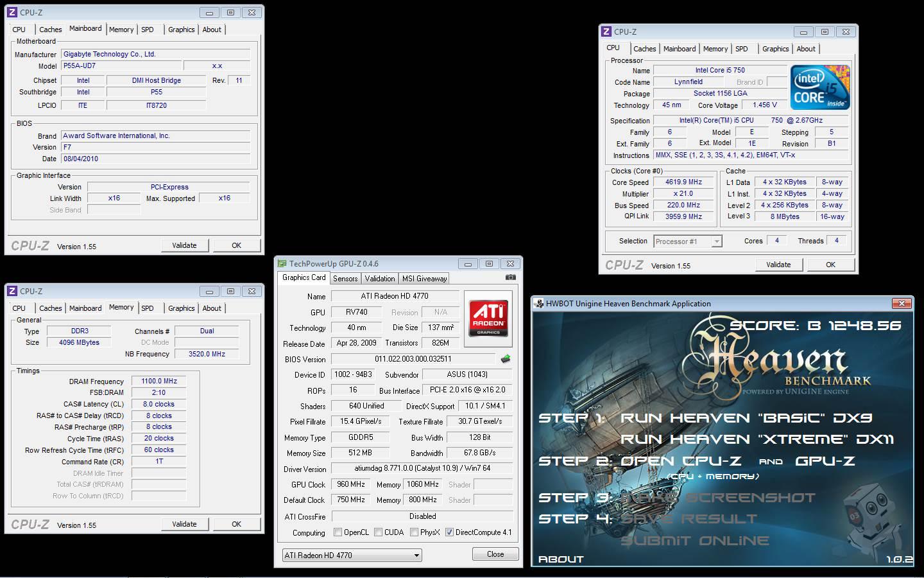Close the CPU-Z CPU tab window

pos(846,31)
